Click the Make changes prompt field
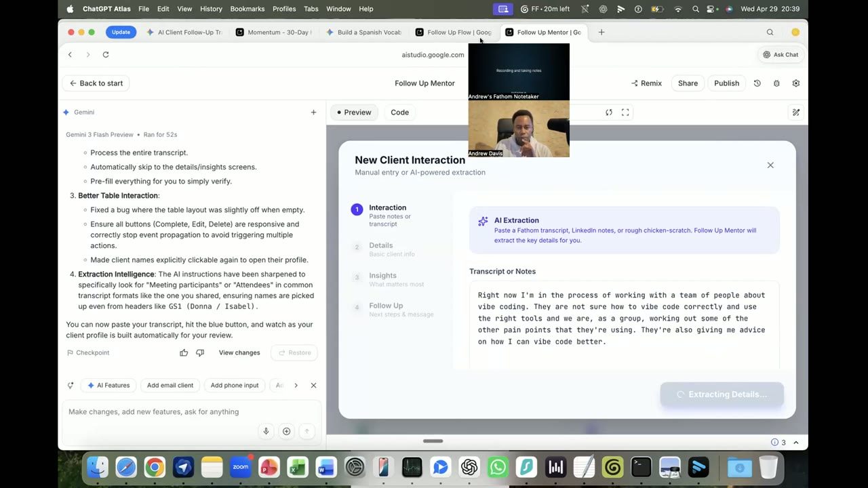Viewport: 868px width, 488px height. (191, 411)
